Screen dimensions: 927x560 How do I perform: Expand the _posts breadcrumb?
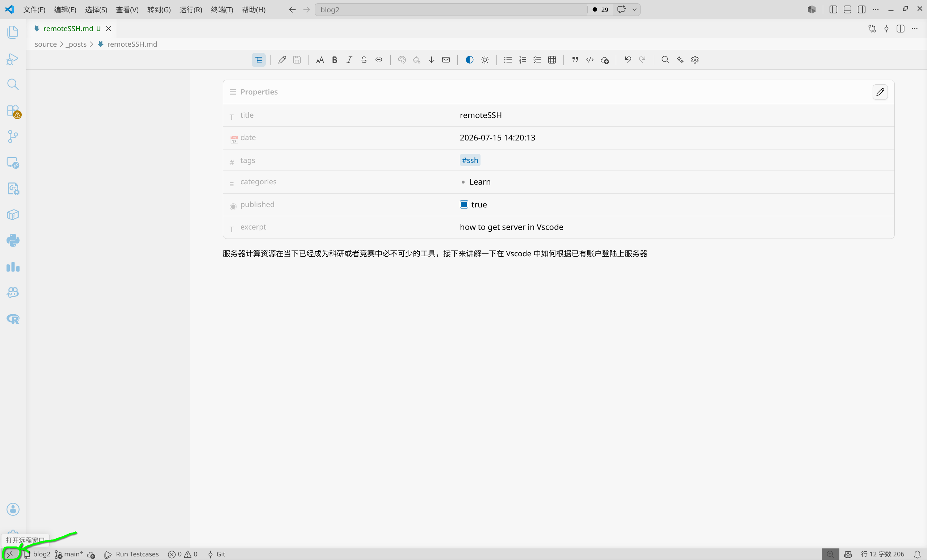click(x=76, y=44)
